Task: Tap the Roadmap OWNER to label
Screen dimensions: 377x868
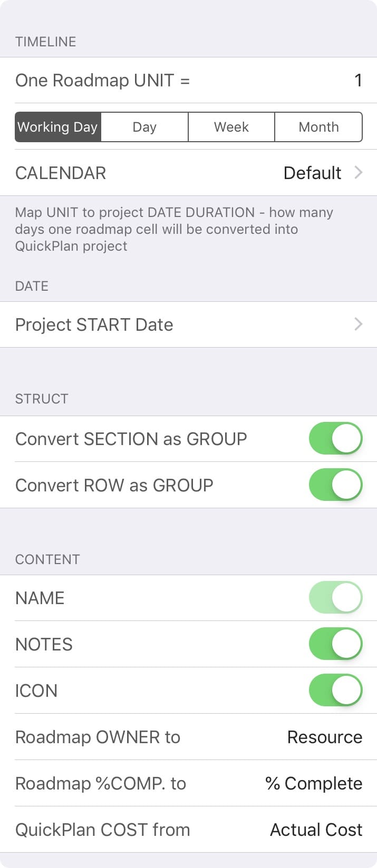Action: point(98,737)
